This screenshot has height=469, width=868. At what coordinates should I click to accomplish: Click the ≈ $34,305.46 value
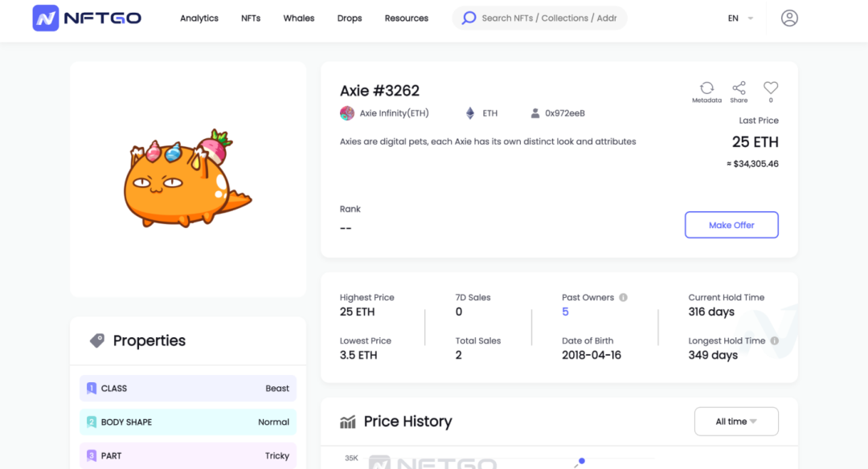(752, 164)
